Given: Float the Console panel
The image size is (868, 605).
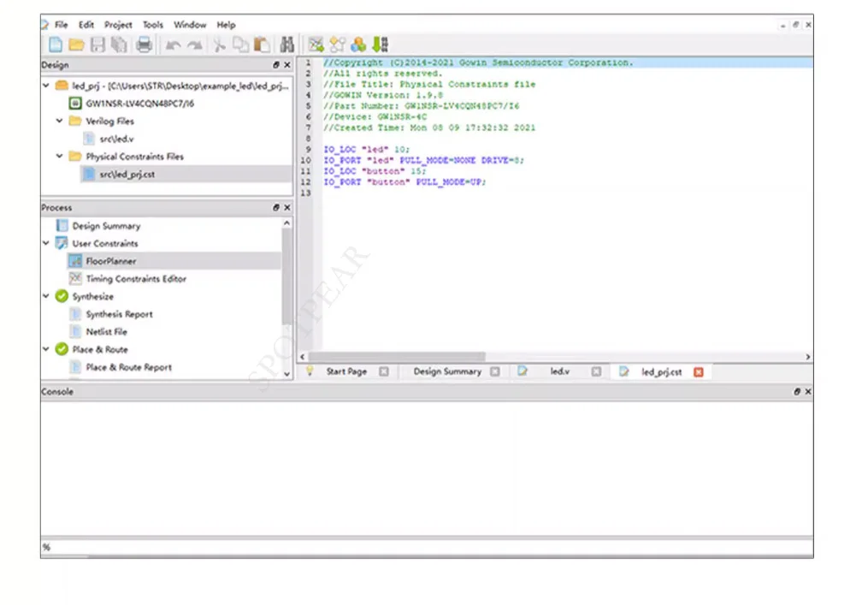Looking at the screenshot, I should tap(796, 391).
